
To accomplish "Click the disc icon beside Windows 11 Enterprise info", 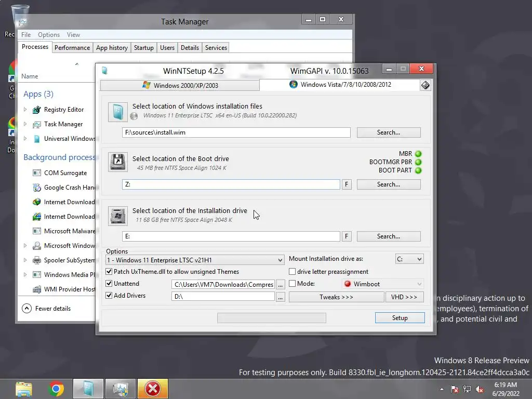I will pyautogui.click(x=134, y=116).
